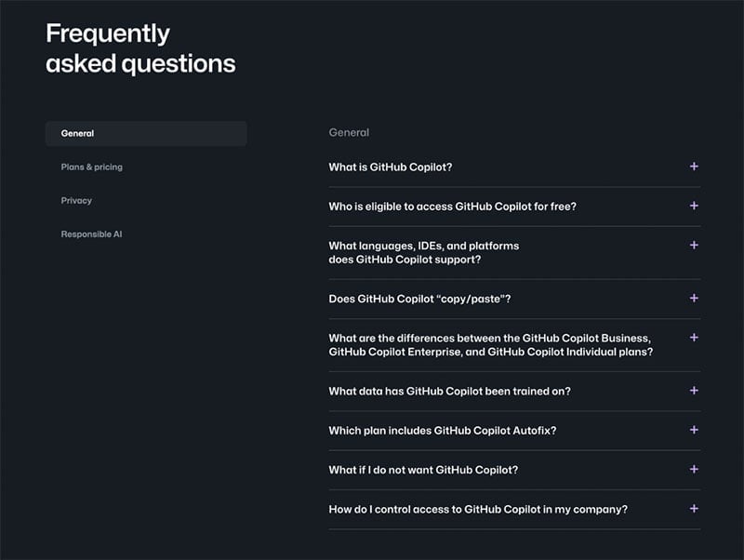Click the plus icon beside "What is GitHub Copilot?"

[694, 167]
